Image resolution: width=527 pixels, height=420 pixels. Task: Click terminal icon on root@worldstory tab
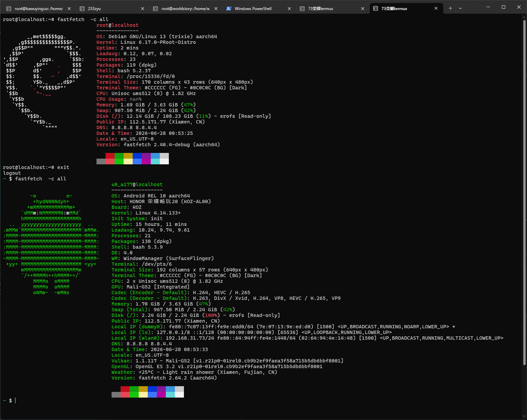point(155,9)
